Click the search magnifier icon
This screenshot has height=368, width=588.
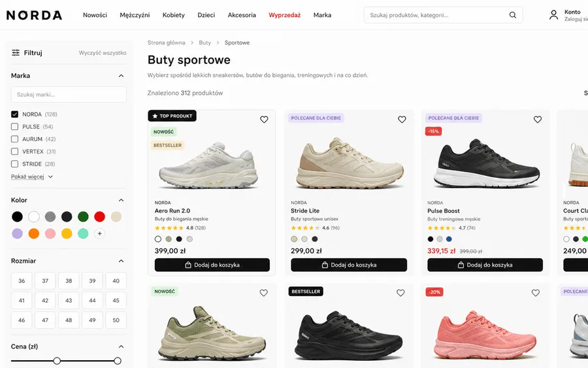click(512, 15)
